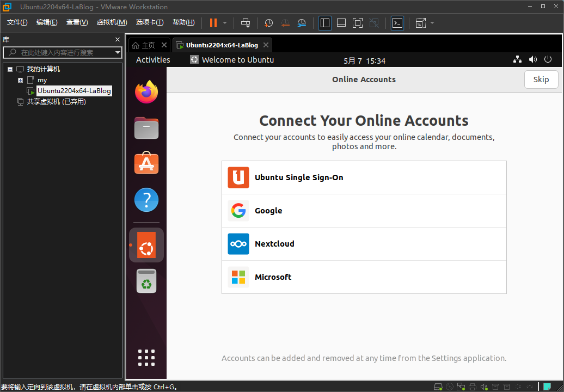Screen dimensions: 564x392
Task: Click the hard disk device status icon
Action: coord(438,387)
